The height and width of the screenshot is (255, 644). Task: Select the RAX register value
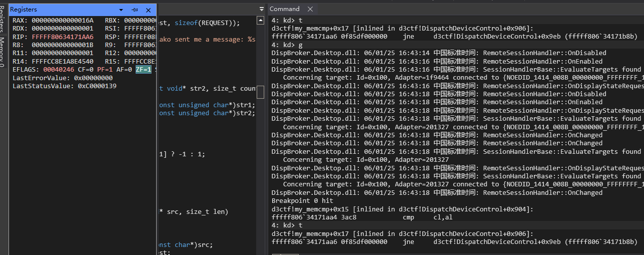(x=62, y=20)
